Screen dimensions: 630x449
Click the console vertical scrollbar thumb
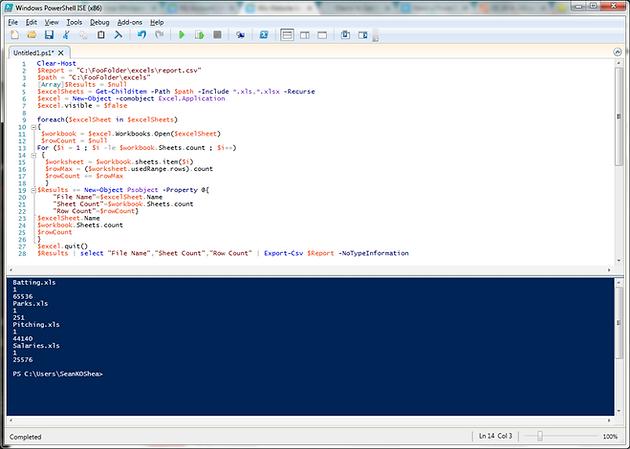(619, 323)
